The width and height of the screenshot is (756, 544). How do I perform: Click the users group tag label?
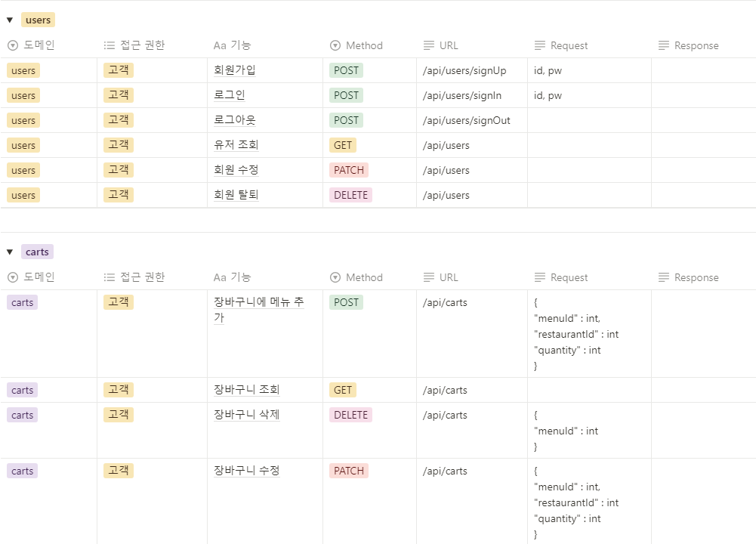(38, 20)
